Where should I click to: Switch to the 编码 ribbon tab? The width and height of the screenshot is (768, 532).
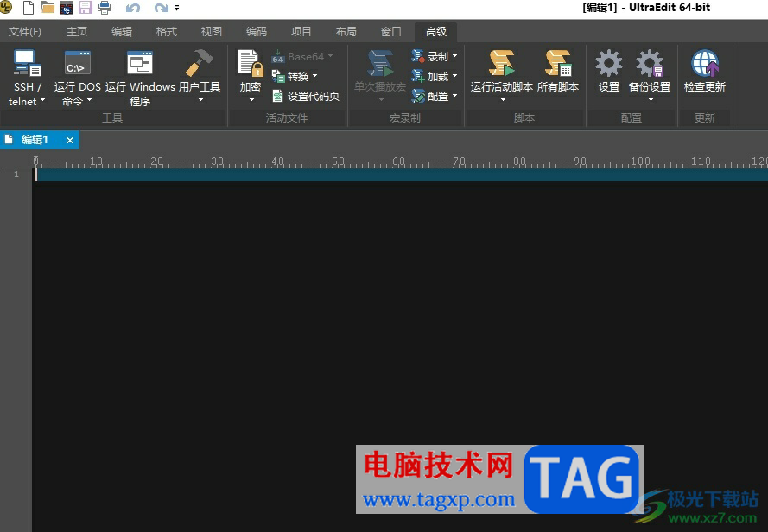coord(257,32)
